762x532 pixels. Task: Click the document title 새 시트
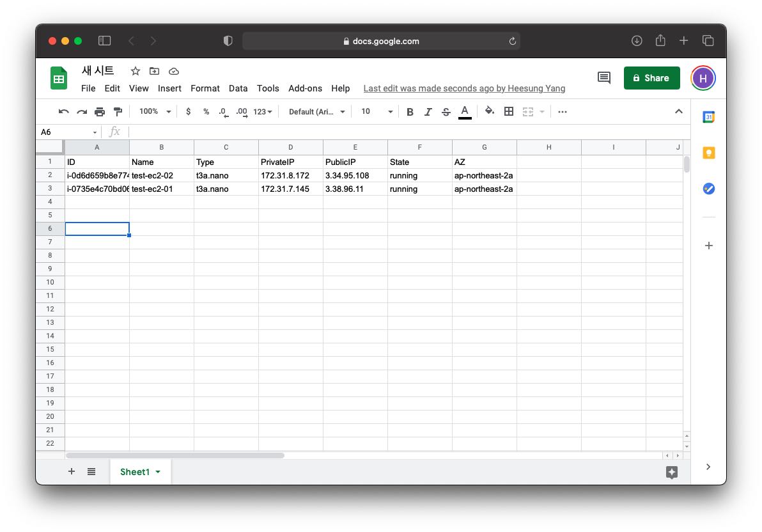pyautogui.click(x=98, y=70)
